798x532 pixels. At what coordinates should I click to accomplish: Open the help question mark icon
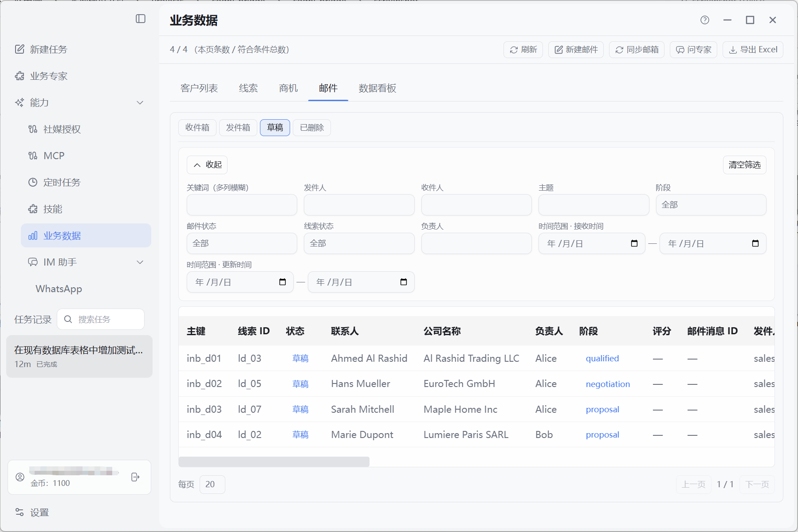click(x=705, y=20)
